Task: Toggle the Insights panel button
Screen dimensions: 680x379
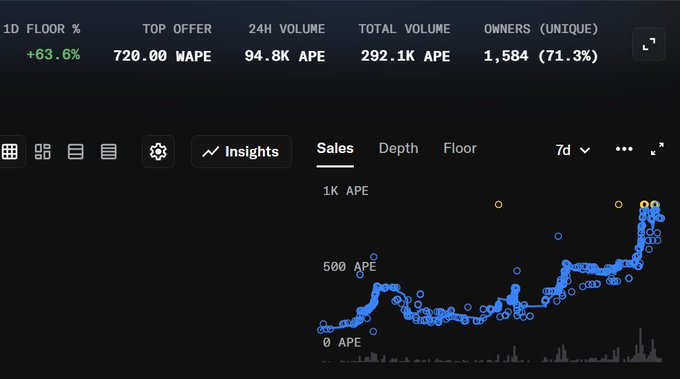Action: click(241, 151)
